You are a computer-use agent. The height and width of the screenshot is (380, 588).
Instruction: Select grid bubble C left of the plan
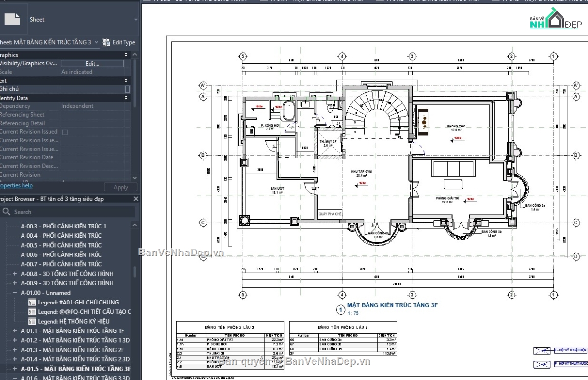[x=203, y=222]
